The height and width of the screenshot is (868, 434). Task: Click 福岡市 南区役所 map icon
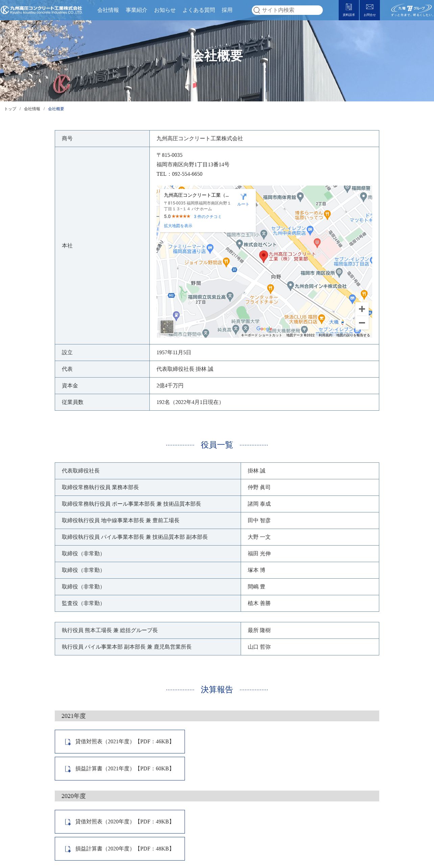click(339, 272)
